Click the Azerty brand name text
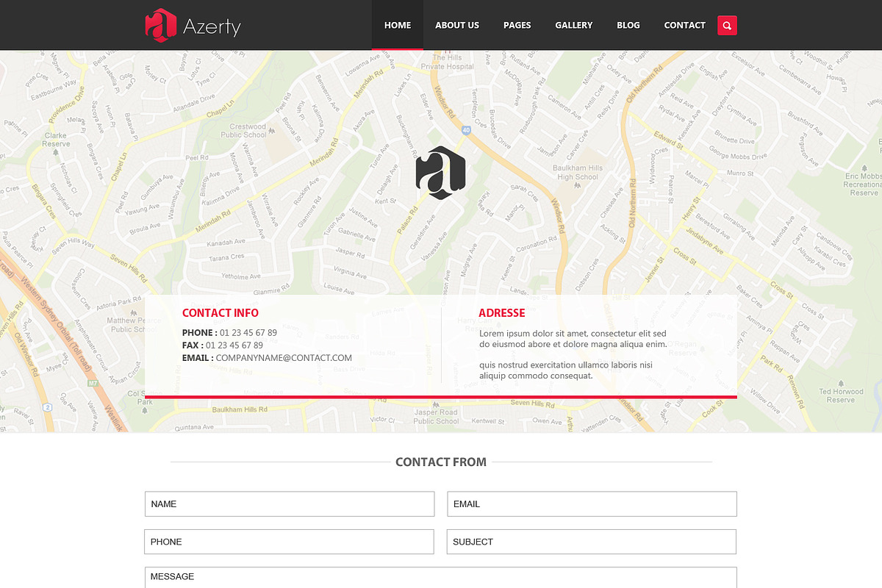Screen dimensions: 882x588 (x=212, y=28)
